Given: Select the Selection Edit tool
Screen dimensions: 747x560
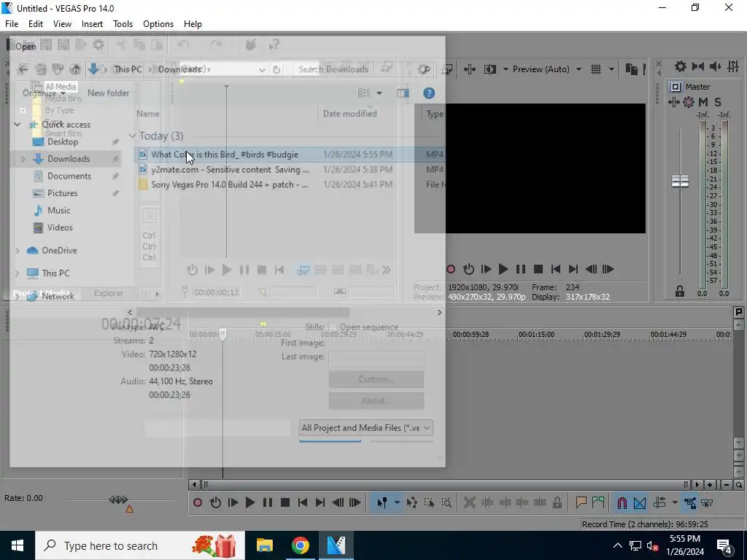Looking at the screenshot, I should (x=429, y=502).
